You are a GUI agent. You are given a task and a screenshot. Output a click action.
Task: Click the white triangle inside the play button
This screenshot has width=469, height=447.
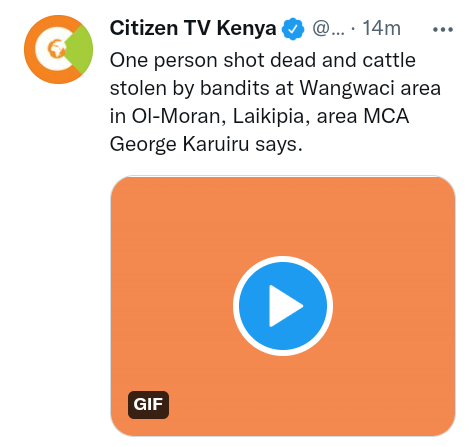pyautogui.click(x=285, y=306)
